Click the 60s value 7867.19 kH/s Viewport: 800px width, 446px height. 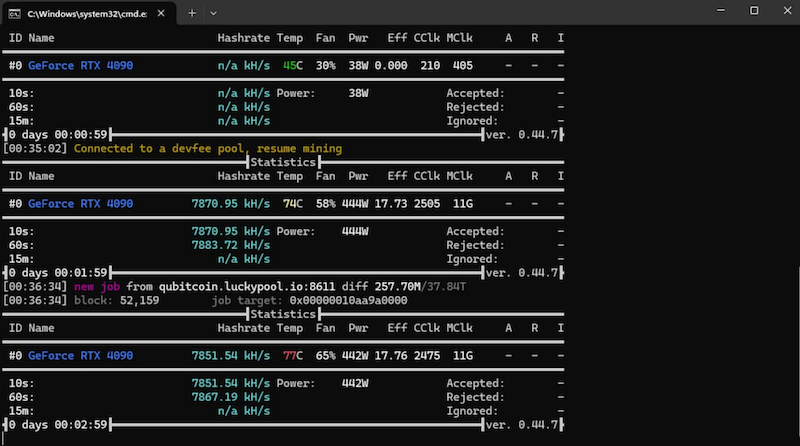point(231,397)
